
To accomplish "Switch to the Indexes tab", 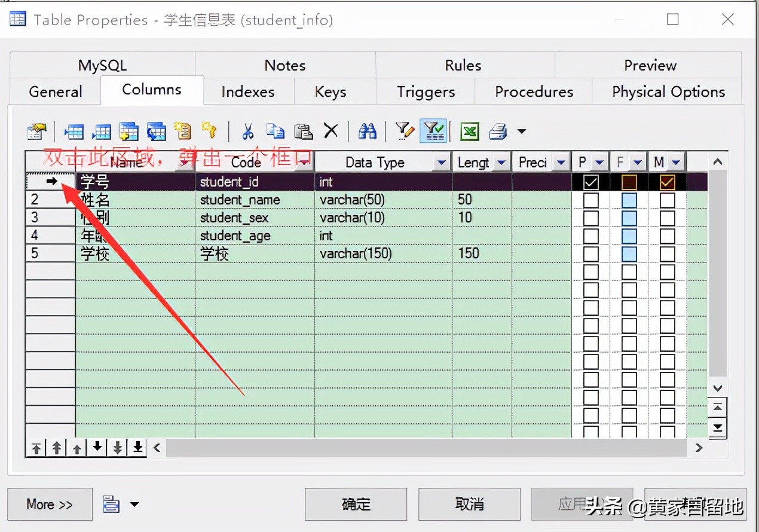I will [248, 91].
